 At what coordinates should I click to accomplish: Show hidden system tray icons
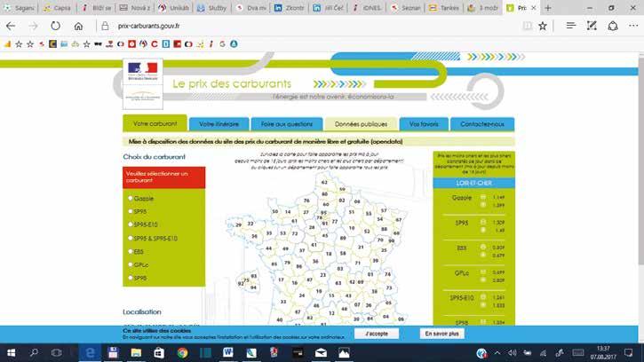click(x=497, y=352)
